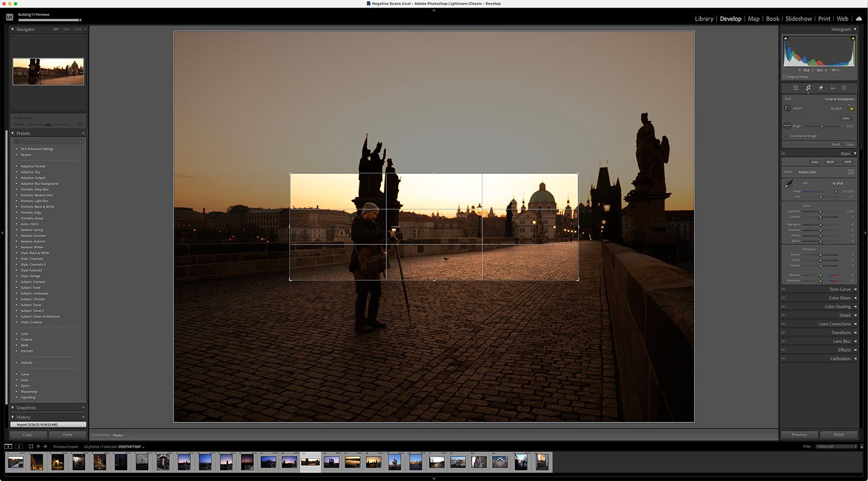
Task: Select the Straighten level tool beside Angle
Action: pos(787,125)
